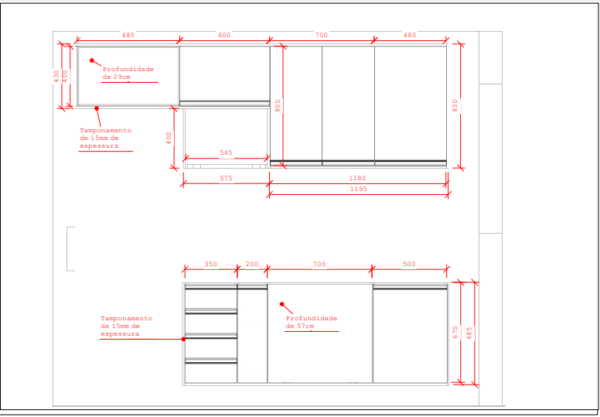600x417 pixels.
Task: Select the 1195 overall dimension label
Action: tap(357, 189)
